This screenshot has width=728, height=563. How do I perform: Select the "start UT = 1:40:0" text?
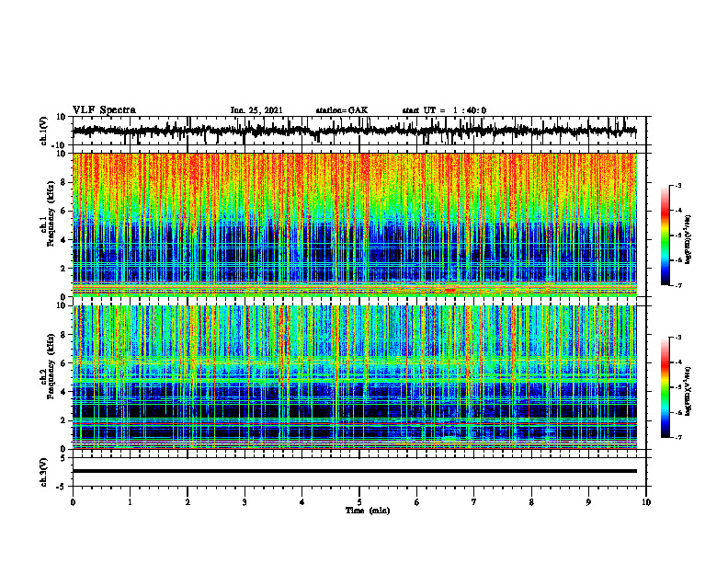tap(444, 110)
